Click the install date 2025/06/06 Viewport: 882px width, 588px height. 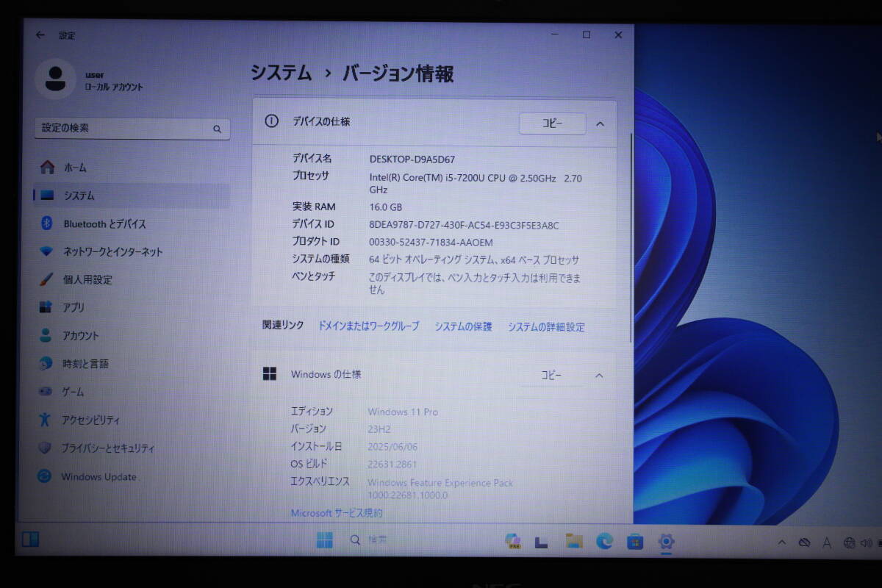[392, 446]
